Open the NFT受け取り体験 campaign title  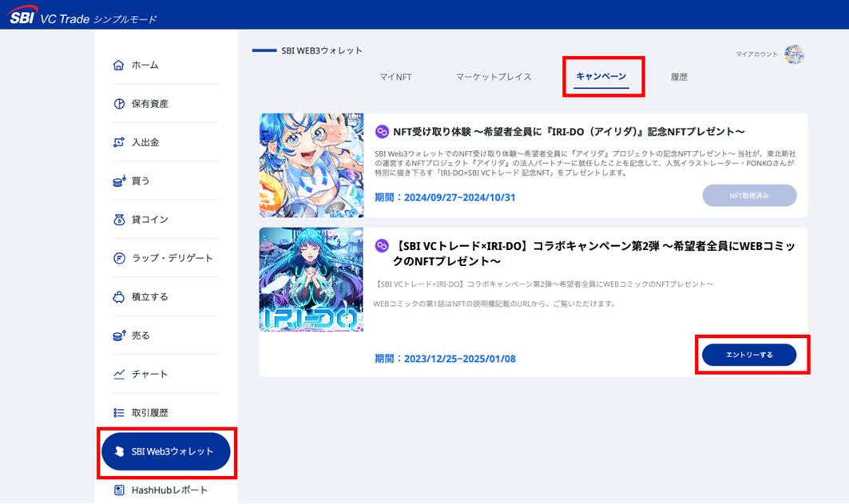569,132
